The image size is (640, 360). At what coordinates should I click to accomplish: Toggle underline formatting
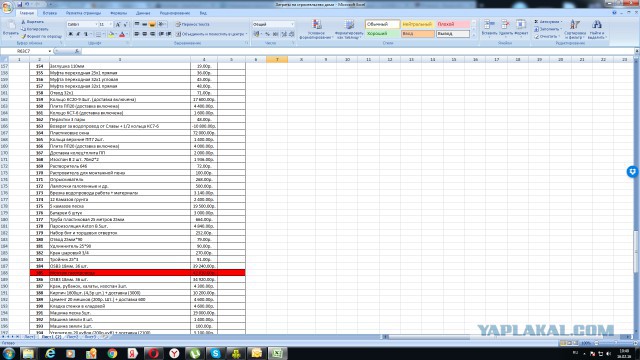pyautogui.click(x=86, y=35)
